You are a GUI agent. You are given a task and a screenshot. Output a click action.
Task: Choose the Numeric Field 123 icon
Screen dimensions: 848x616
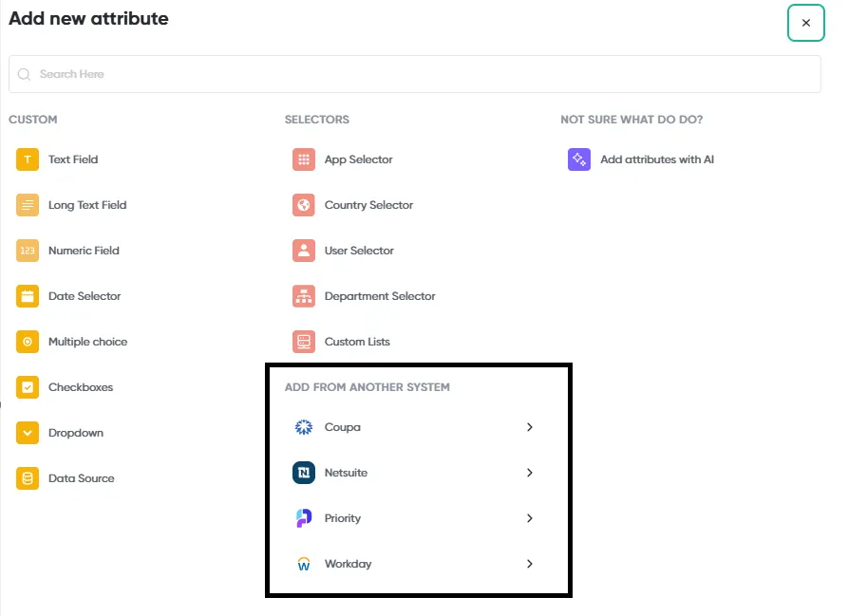pyautogui.click(x=27, y=251)
